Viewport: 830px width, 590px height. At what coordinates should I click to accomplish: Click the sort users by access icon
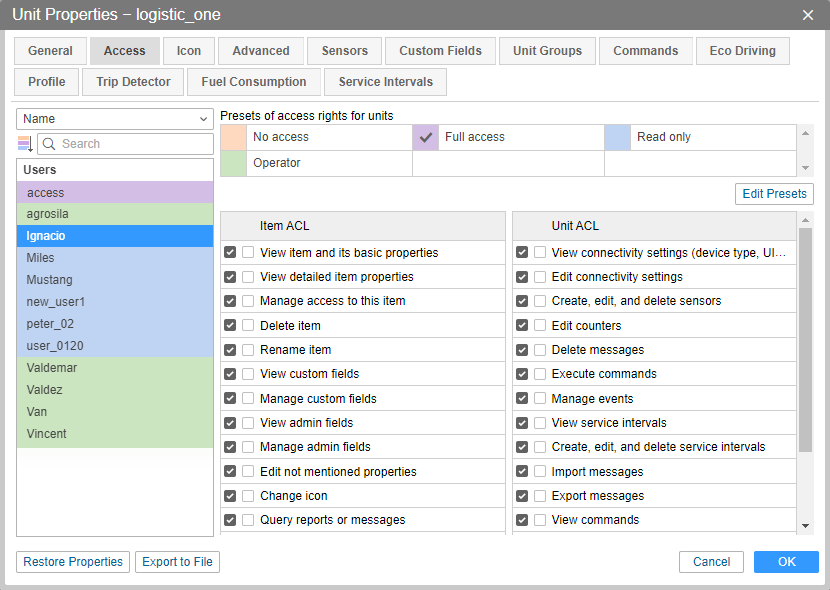(25, 144)
